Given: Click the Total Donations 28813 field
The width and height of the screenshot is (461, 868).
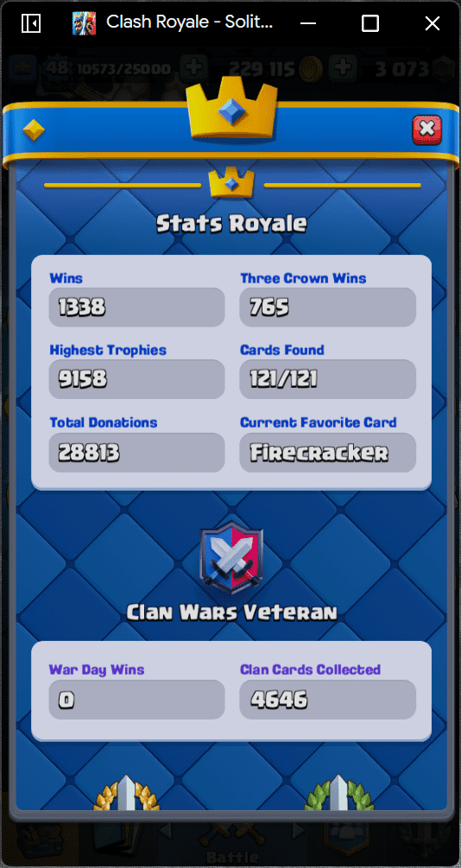Looking at the screenshot, I should 136,453.
